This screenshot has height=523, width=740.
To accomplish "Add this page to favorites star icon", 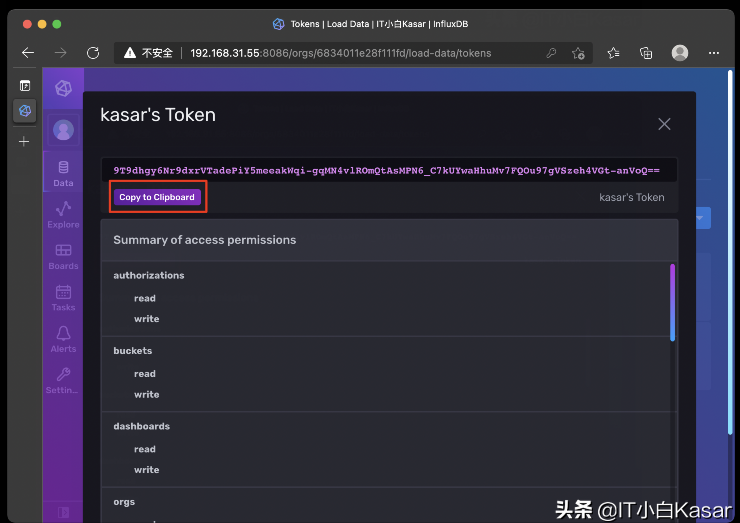I will pos(578,53).
